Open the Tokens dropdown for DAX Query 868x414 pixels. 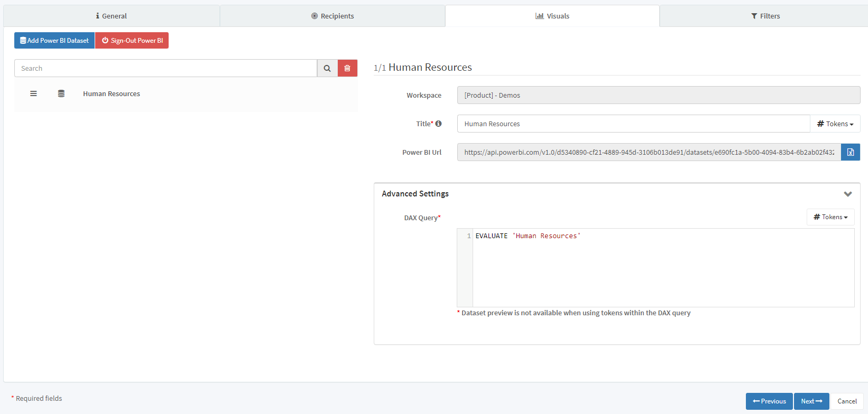coord(830,217)
